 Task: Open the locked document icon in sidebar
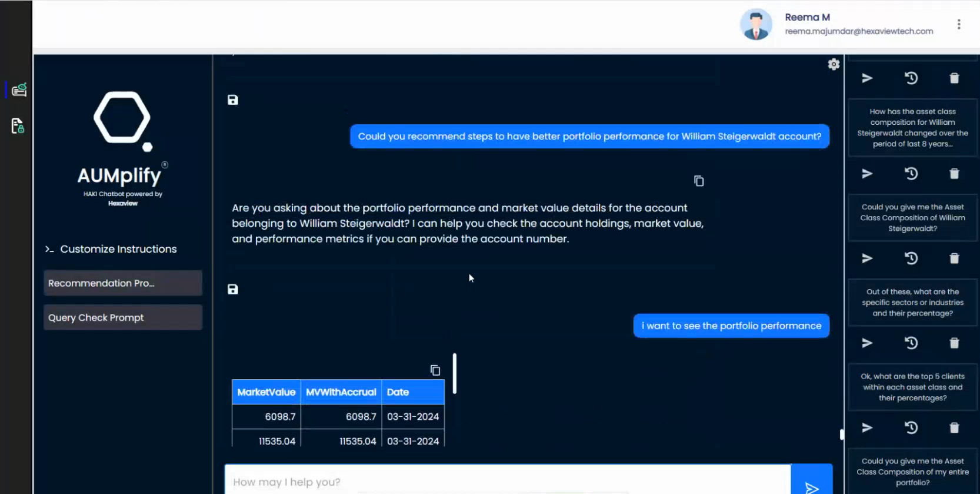click(x=18, y=125)
